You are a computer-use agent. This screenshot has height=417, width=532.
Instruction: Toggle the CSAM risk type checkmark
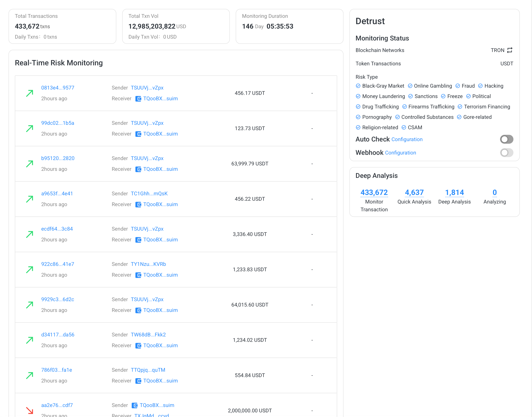(x=404, y=127)
